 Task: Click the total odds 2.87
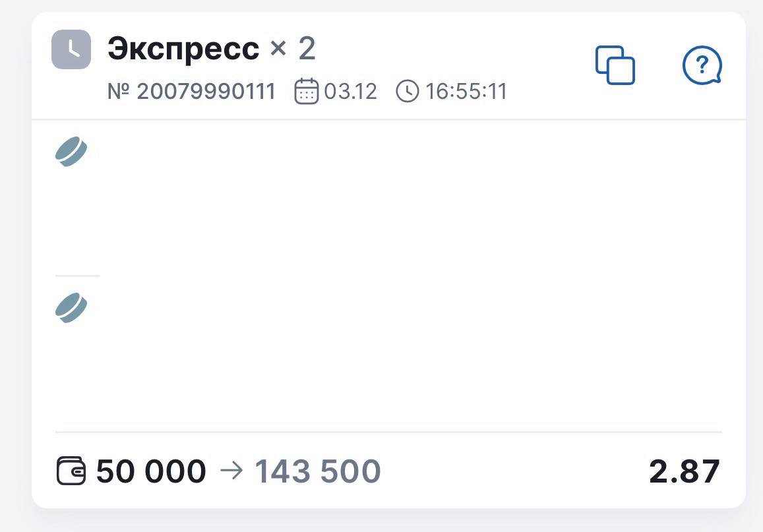(x=685, y=471)
